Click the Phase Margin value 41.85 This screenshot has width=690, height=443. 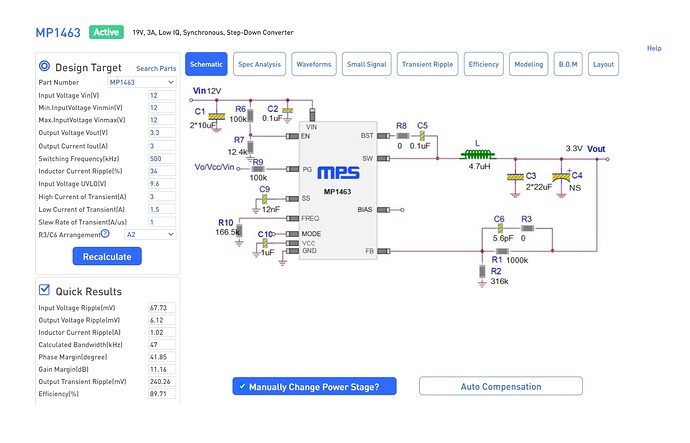pos(162,357)
